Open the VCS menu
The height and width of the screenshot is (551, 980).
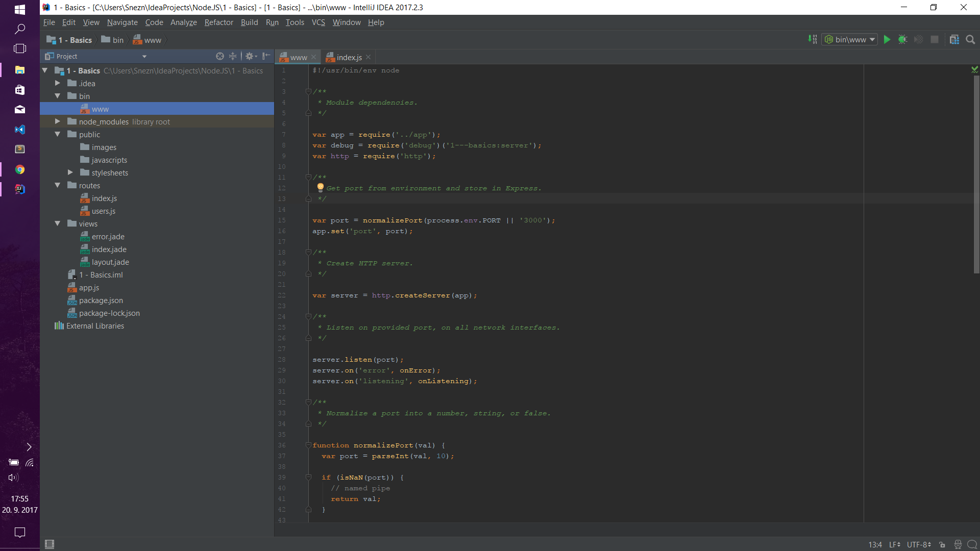pos(318,22)
